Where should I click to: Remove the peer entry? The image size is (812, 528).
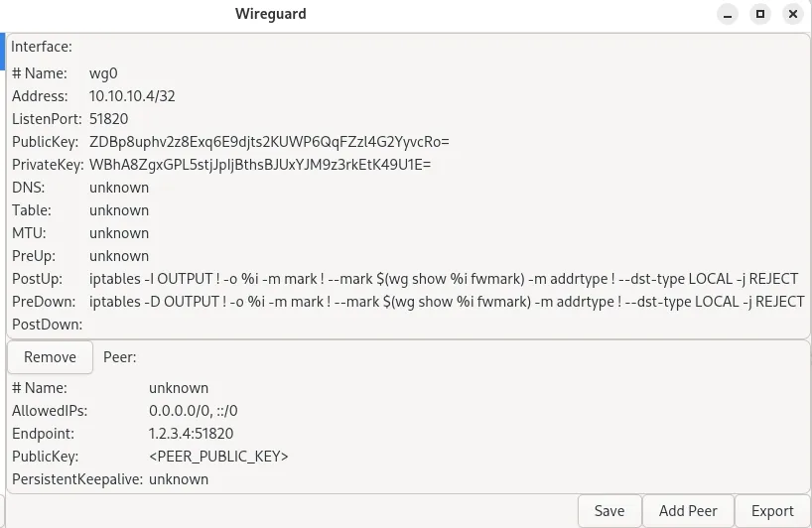pos(50,357)
